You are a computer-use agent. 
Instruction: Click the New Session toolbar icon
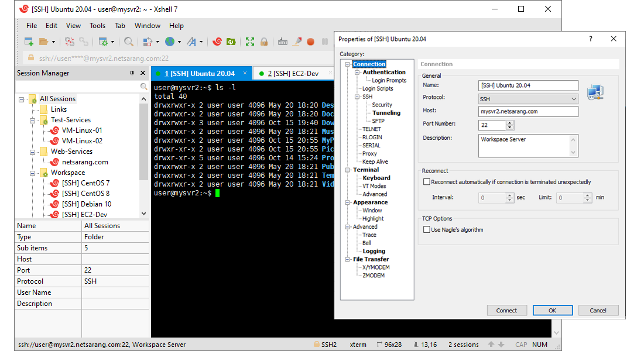tap(29, 42)
